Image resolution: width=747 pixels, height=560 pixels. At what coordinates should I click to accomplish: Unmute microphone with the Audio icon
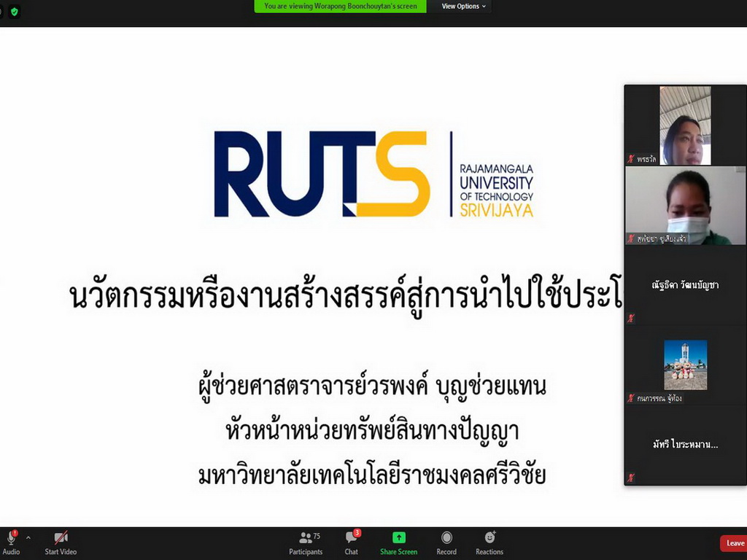pyautogui.click(x=11, y=538)
